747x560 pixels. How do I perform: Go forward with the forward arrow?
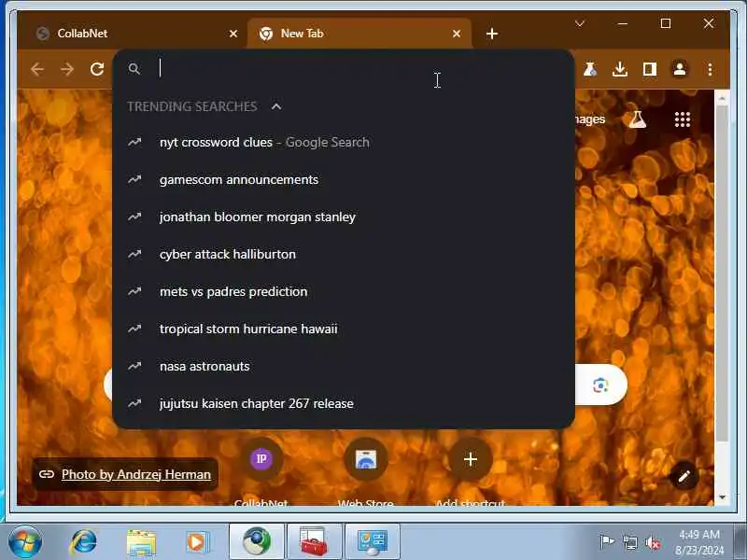(67, 69)
